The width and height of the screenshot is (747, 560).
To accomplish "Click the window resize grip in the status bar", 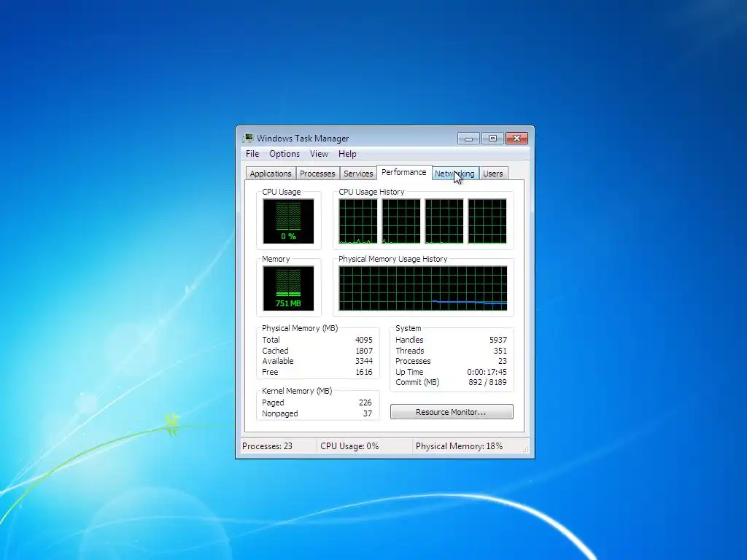I will point(526,449).
